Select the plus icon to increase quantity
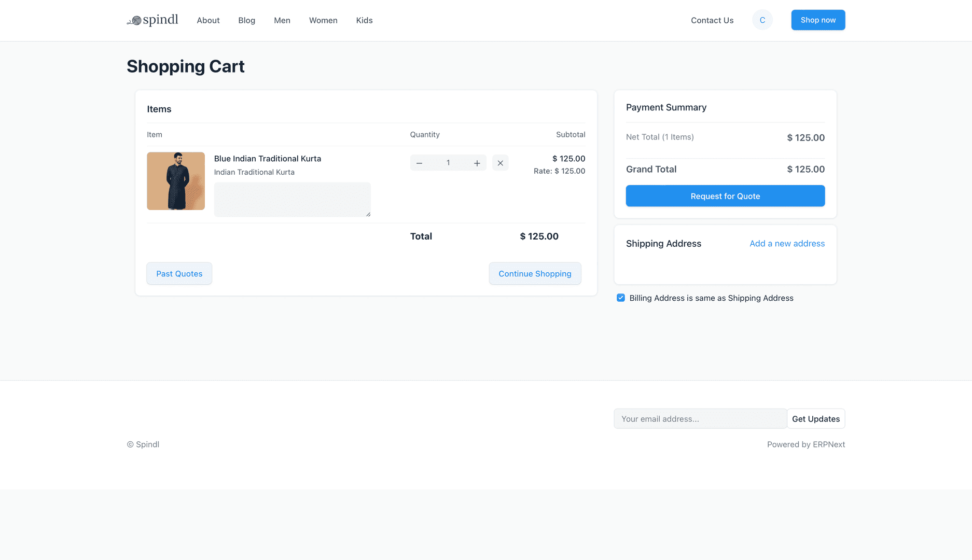Screen dimensions: 972x560 pyautogui.click(x=477, y=162)
